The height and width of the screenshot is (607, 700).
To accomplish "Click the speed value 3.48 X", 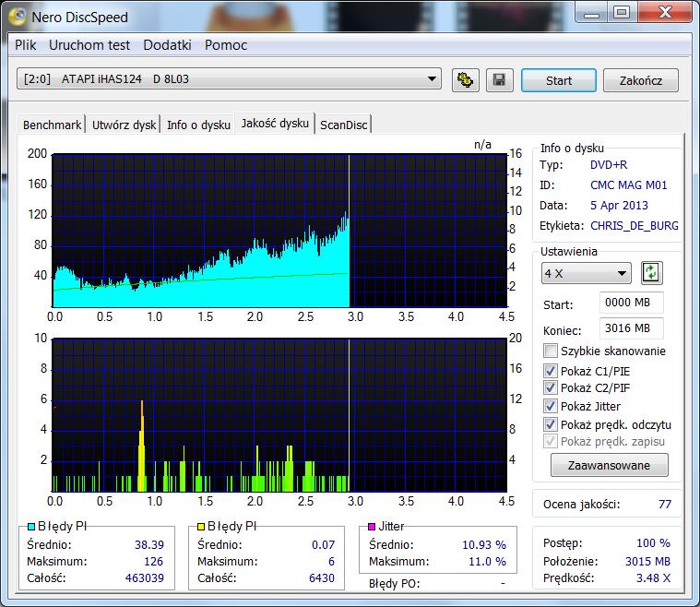I will [x=653, y=578].
